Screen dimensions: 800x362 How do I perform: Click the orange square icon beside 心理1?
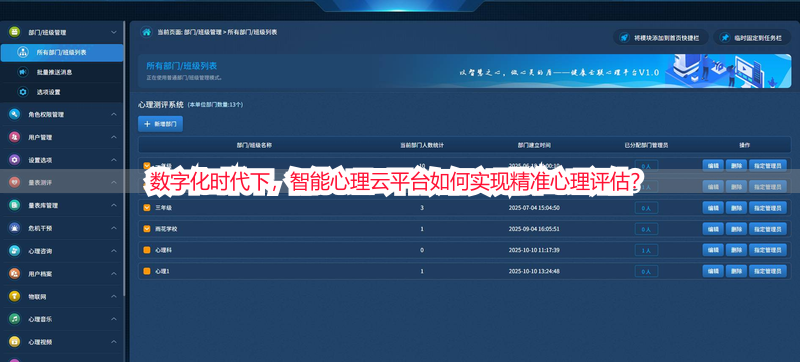[147, 271]
